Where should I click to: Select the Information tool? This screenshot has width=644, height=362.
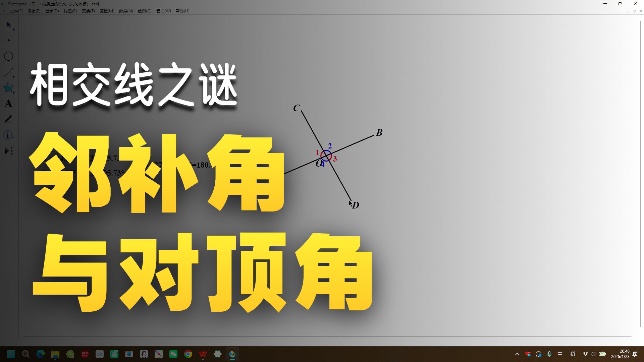(x=9, y=135)
